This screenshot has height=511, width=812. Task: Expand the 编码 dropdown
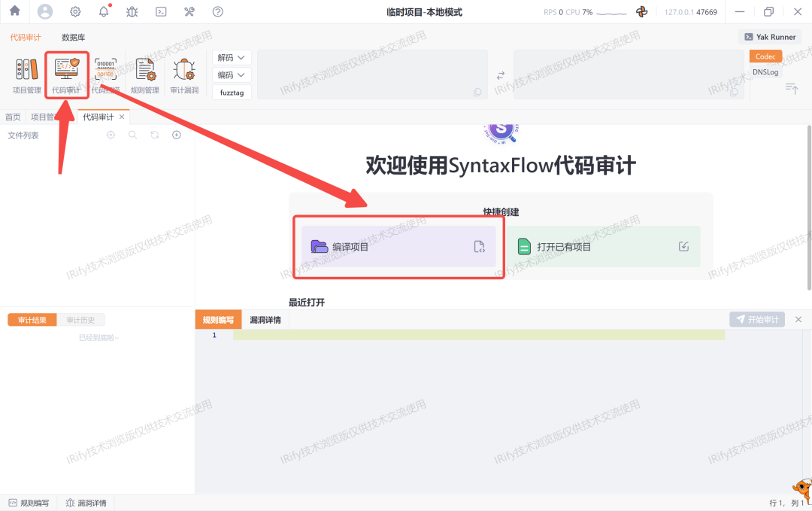pyautogui.click(x=232, y=75)
